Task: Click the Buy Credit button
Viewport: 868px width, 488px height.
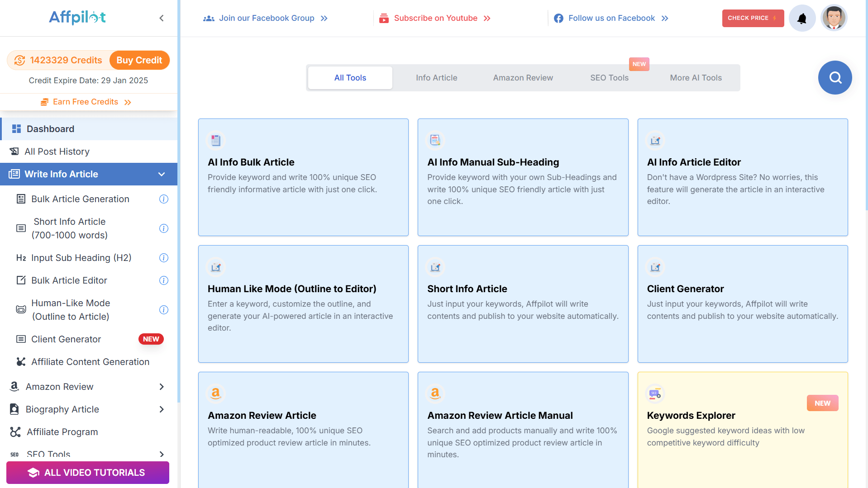Action: click(139, 60)
